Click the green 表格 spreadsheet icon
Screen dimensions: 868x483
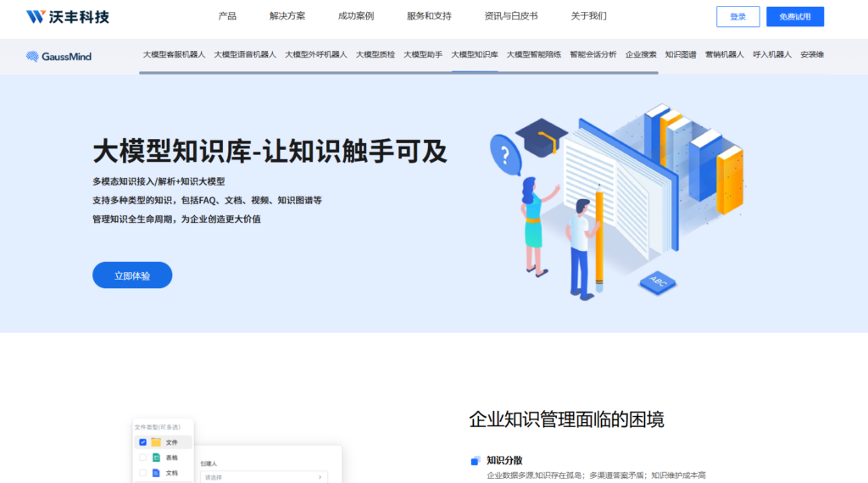pyautogui.click(x=156, y=458)
